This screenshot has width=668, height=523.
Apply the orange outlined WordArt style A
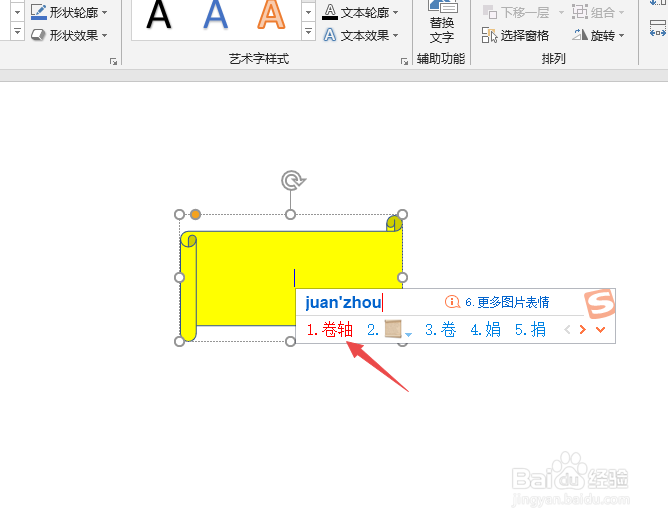click(x=271, y=16)
